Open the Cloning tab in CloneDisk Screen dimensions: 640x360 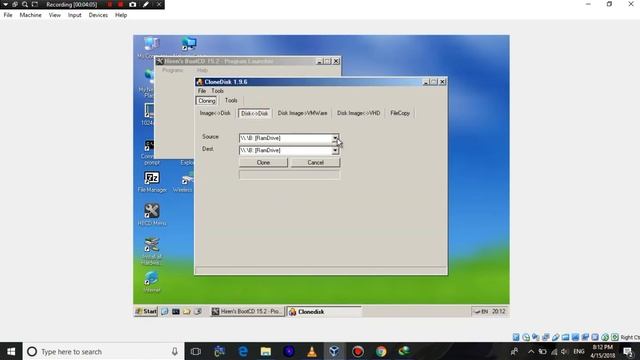[x=207, y=100]
